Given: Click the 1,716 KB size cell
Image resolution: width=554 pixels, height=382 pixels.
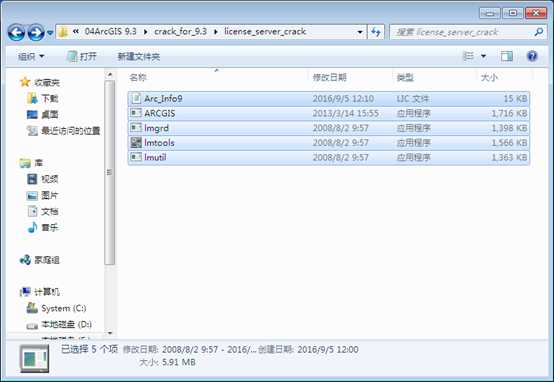Looking at the screenshot, I should click(509, 113).
